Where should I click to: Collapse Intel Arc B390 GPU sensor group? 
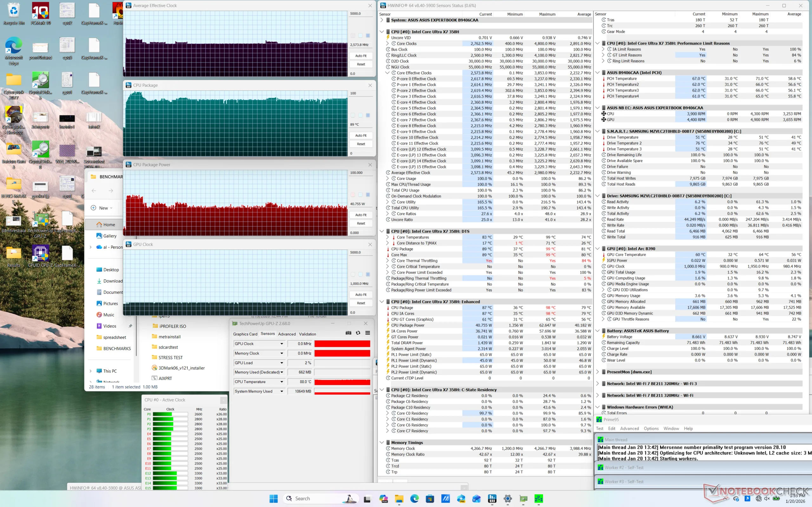click(x=598, y=248)
